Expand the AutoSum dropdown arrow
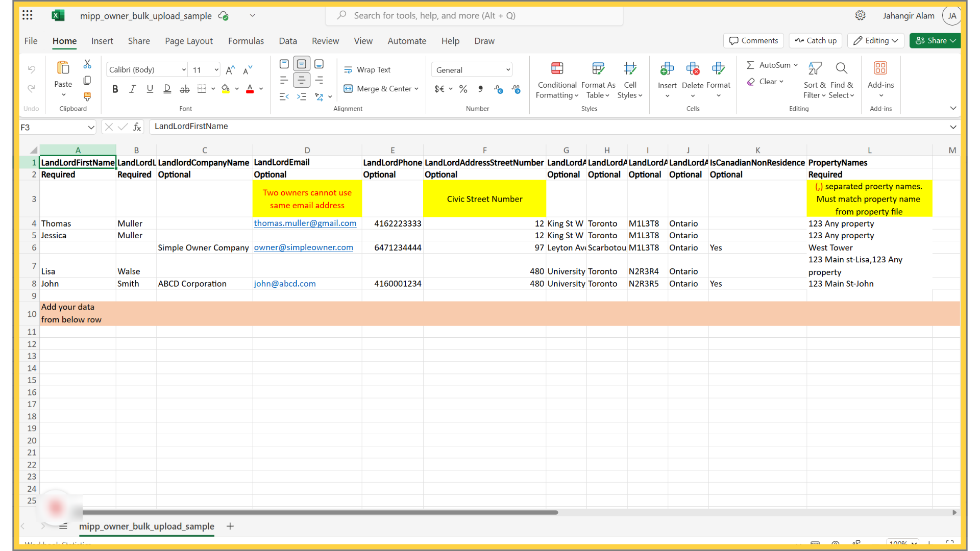 point(796,65)
